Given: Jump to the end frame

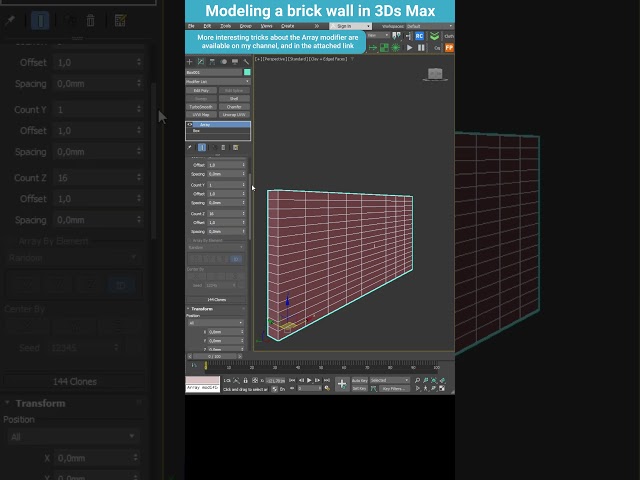Looking at the screenshot, I should (327, 380).
